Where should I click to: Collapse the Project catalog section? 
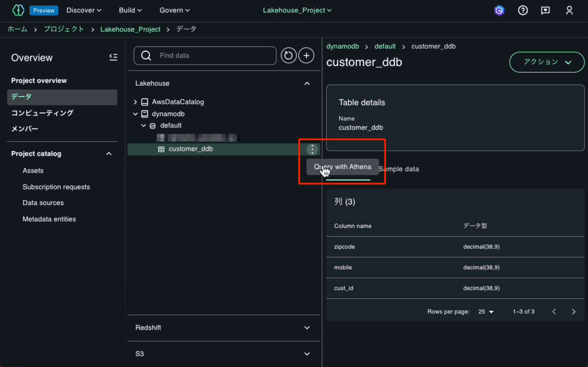click(109, 154)
